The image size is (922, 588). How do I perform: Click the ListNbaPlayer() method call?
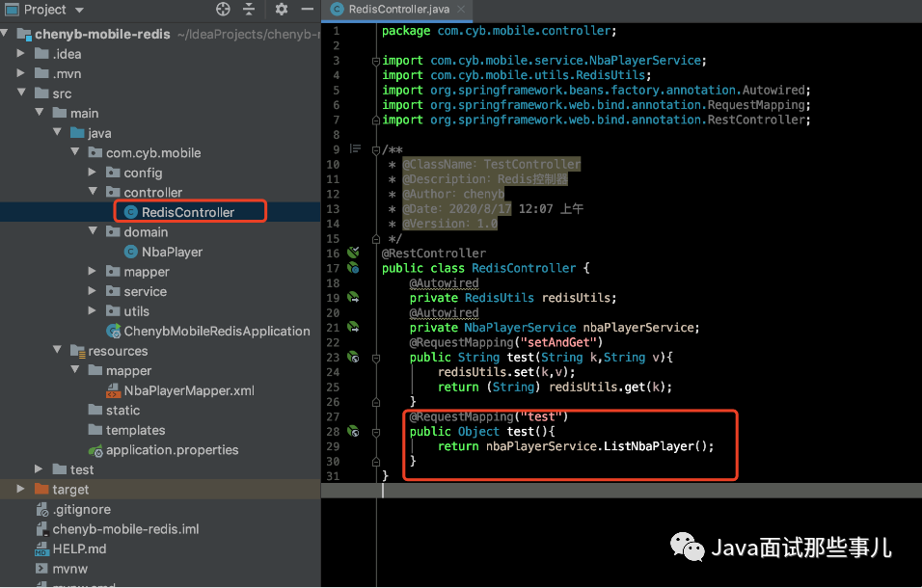[x=658, y=446]
